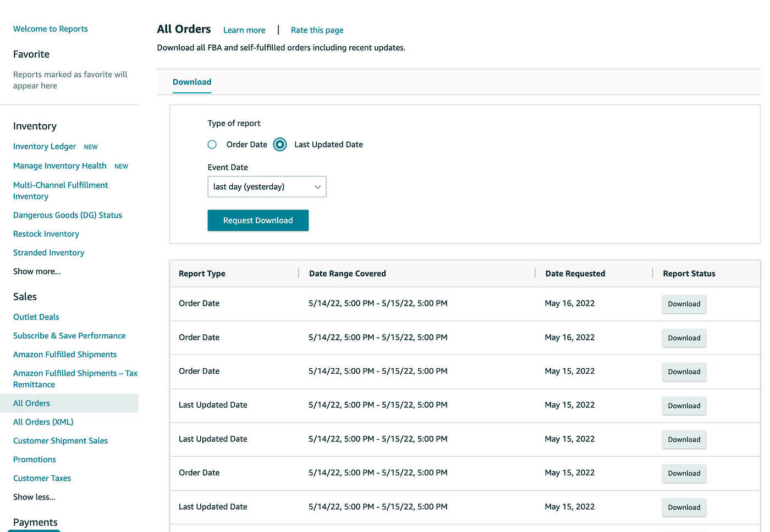Click the Rate this page link
Screen dimensions: 770x532
317,30
